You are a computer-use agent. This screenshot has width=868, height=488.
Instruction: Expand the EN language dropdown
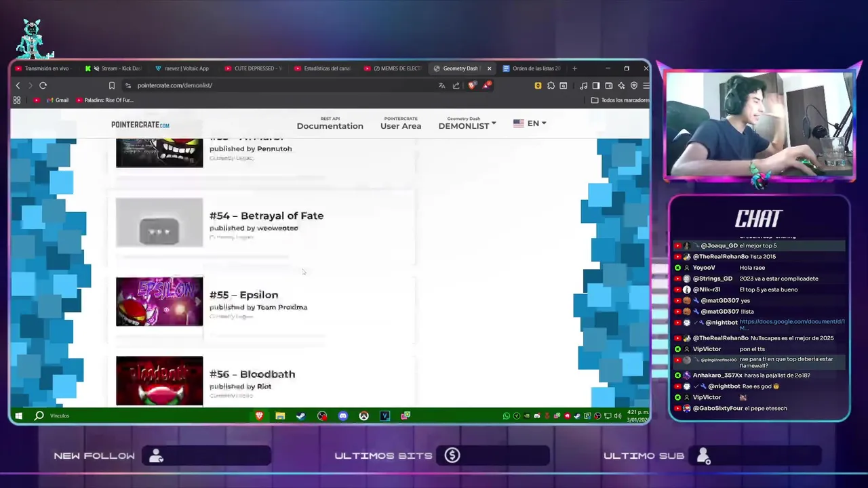tap(530, 123)
